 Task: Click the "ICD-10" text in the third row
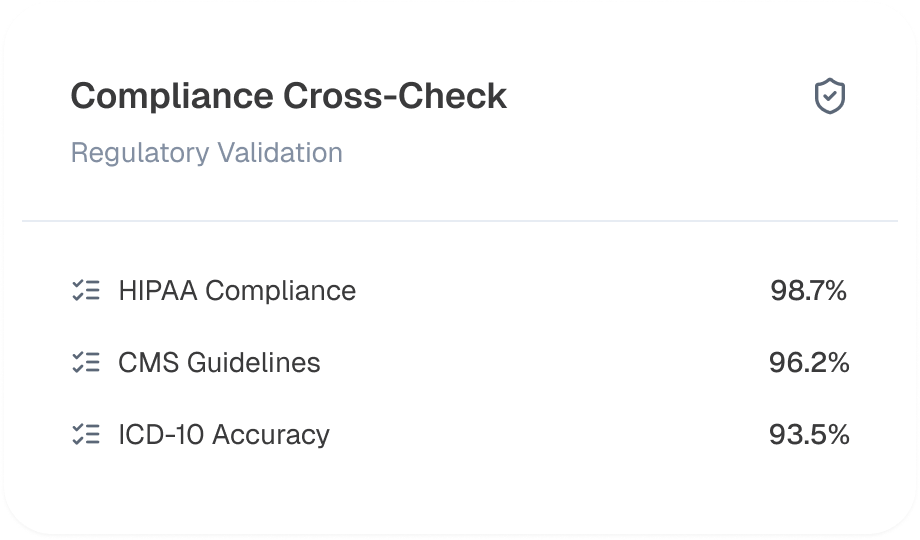pyautogui.click(x=161, y=434)
